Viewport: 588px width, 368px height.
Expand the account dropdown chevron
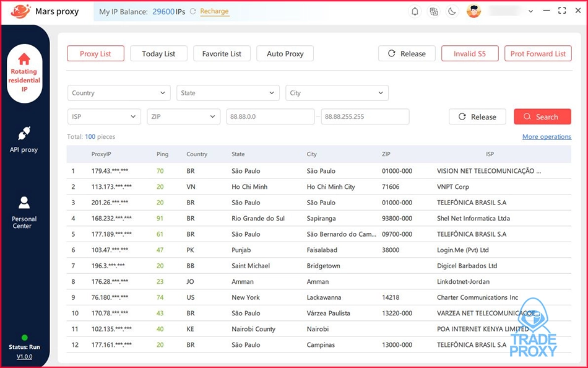[530, 11]
